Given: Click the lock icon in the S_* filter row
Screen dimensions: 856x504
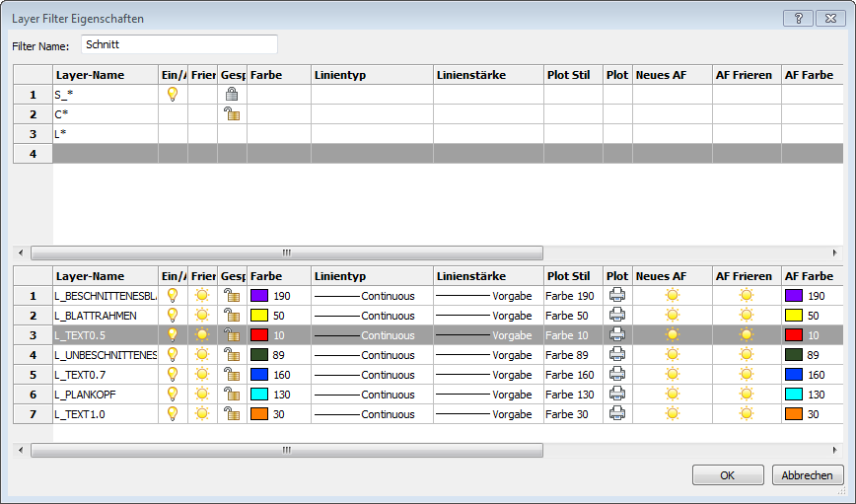Looking at the screenshot, I should pyautogui.click(x=232, y=95).
